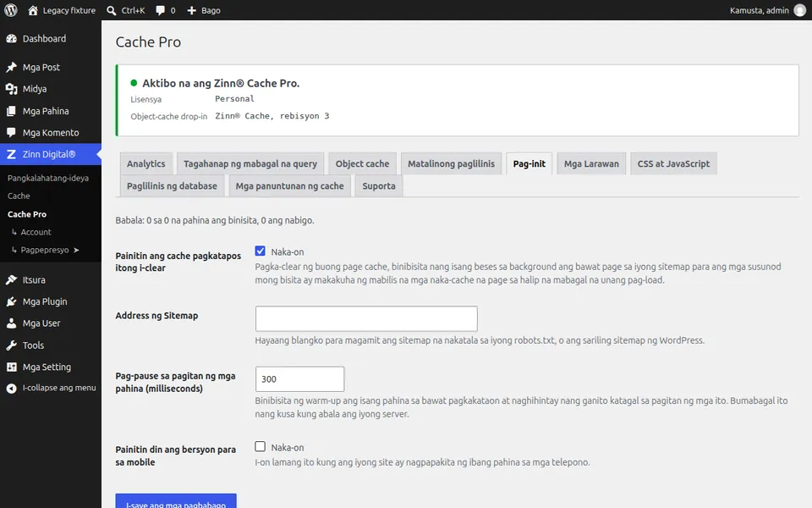Open the admin avatar icon
812x508 pixels.
pos(800,10)
